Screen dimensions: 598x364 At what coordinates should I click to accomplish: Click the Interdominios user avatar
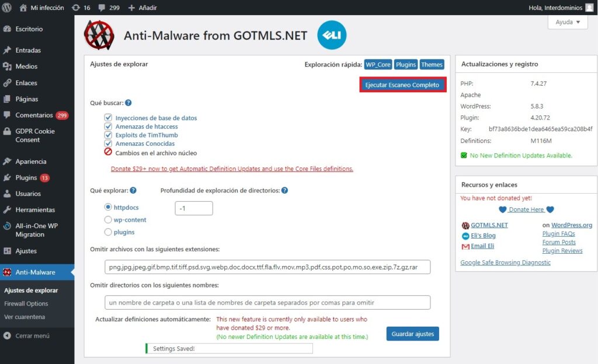pyautogui.click(x=589, y=8)
